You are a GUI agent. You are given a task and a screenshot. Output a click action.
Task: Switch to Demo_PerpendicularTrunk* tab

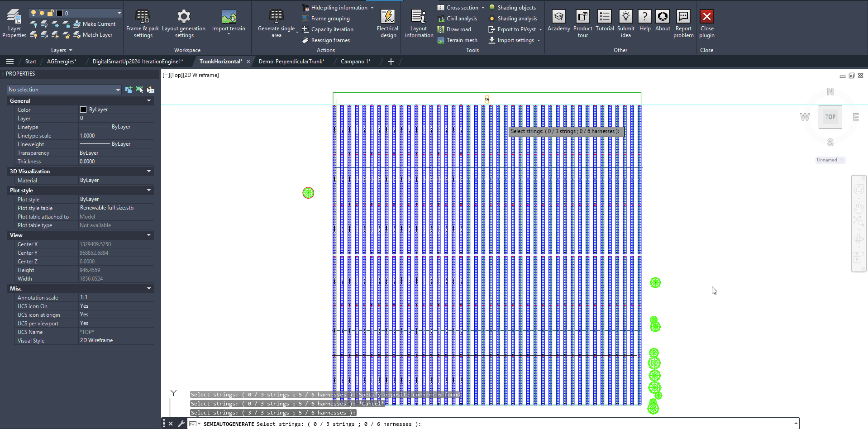click(x=291, y=62)
